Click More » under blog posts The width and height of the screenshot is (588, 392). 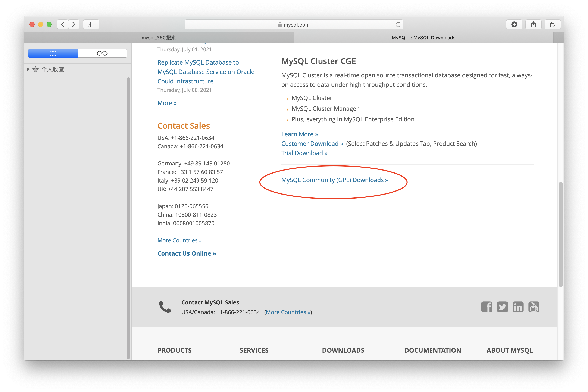pos(167,103)
